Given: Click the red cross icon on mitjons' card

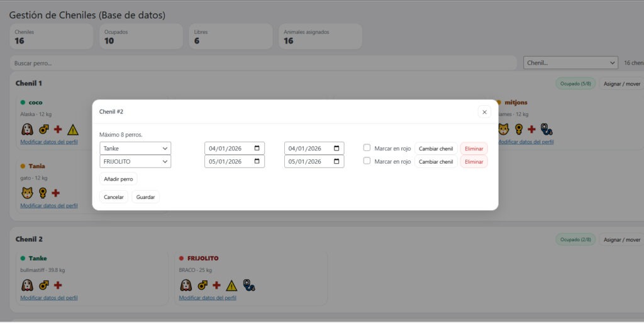Looking at the screenshot, I should coord(531,130).
